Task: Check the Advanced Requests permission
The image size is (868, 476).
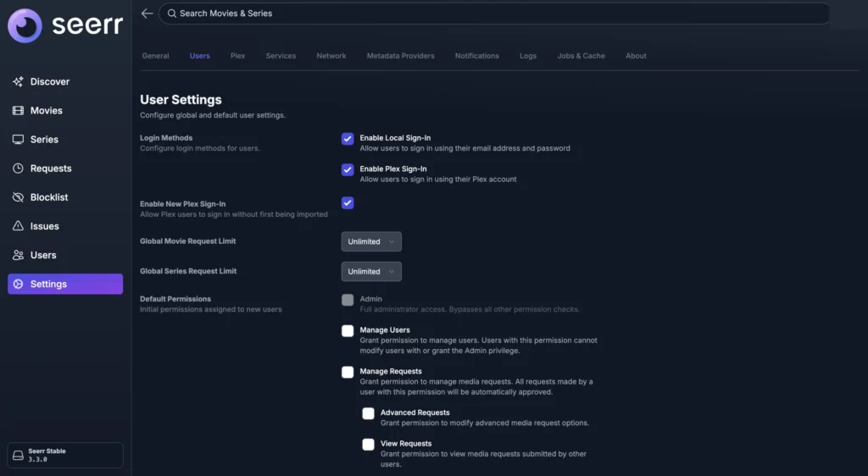Action: pyautogui.click(x=368, y=413)
